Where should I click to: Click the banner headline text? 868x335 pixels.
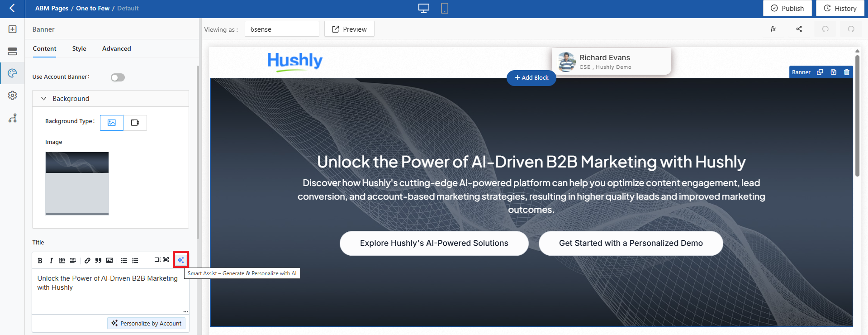(x=531, y=162)
